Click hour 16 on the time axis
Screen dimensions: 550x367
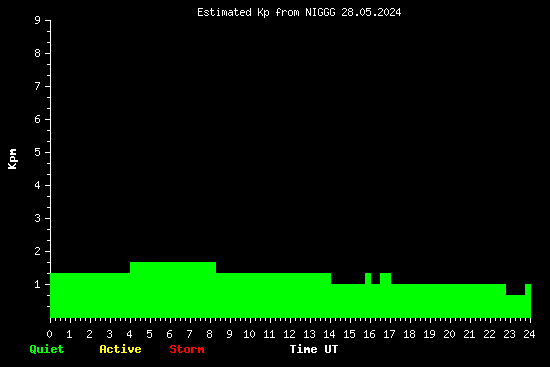tap(369, 334)
